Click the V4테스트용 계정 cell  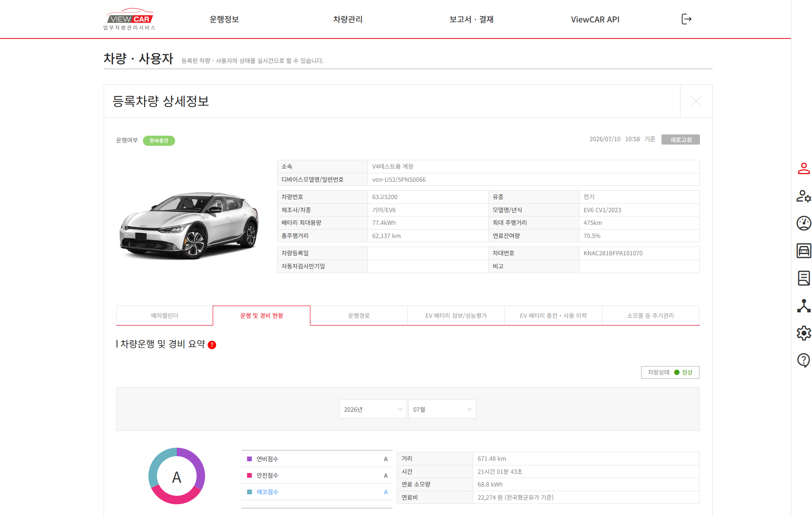(x=533, y=167)
